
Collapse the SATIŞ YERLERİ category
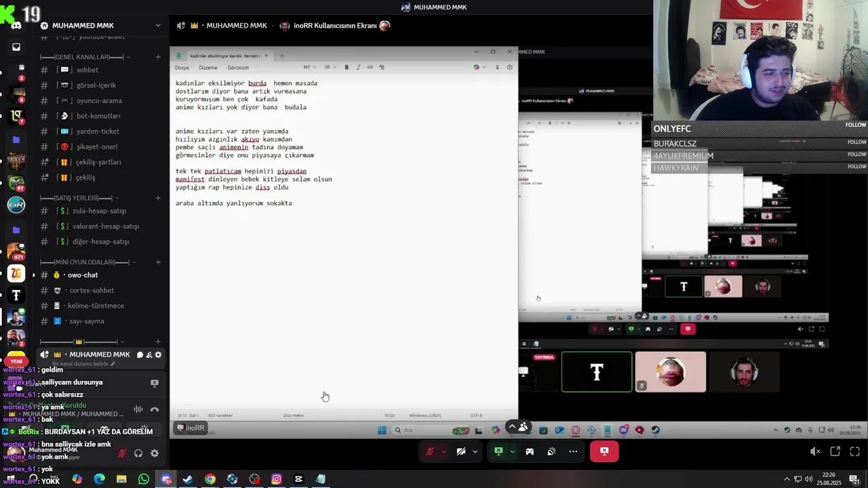coord(79,198)
